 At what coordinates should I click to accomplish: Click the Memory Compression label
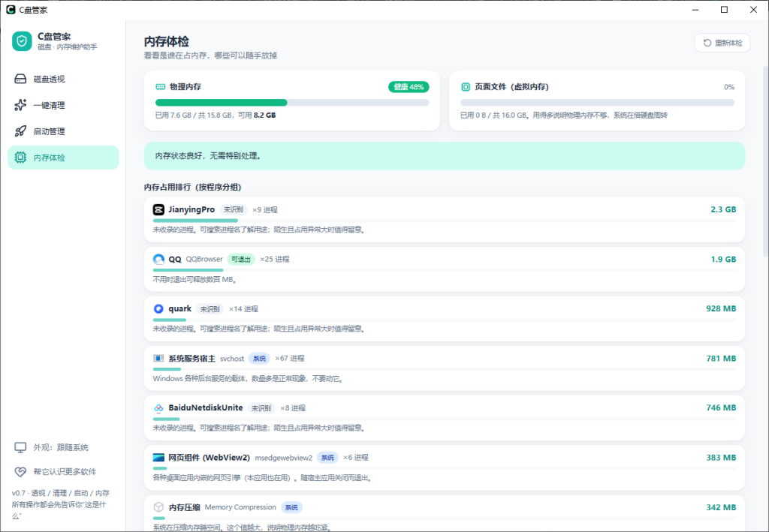coord(240,507)
